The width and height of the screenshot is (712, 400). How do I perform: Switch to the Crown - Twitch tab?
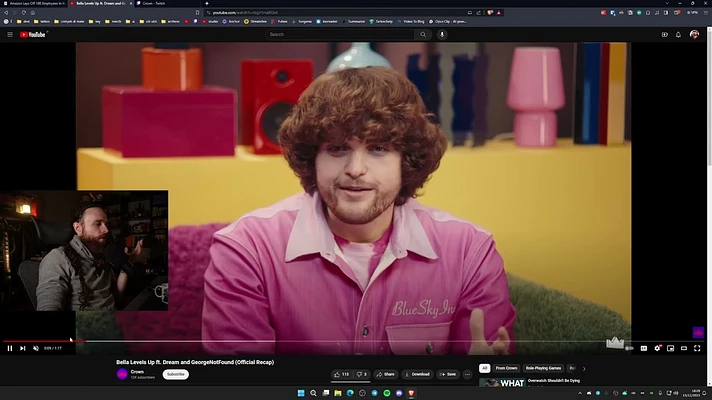coord(167,3)
